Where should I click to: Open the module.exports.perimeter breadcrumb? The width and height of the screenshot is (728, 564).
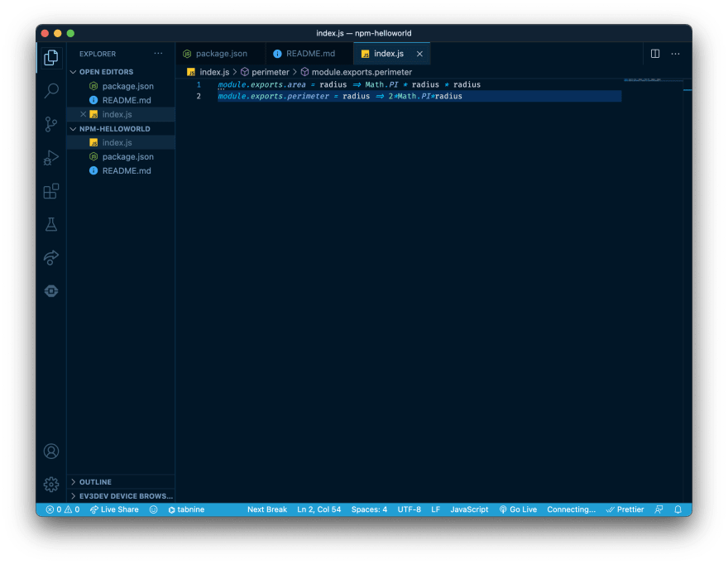356,72
